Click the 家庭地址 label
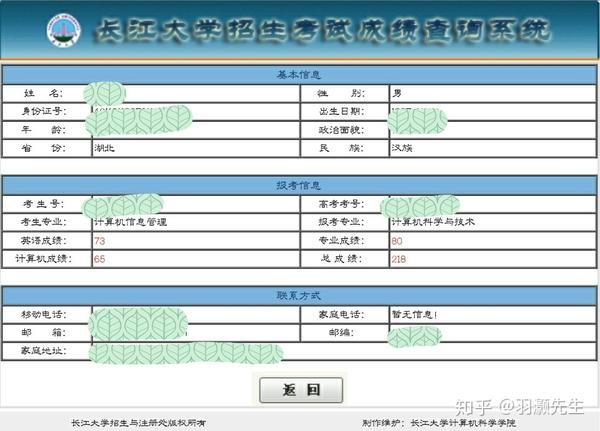 point(43,351)
